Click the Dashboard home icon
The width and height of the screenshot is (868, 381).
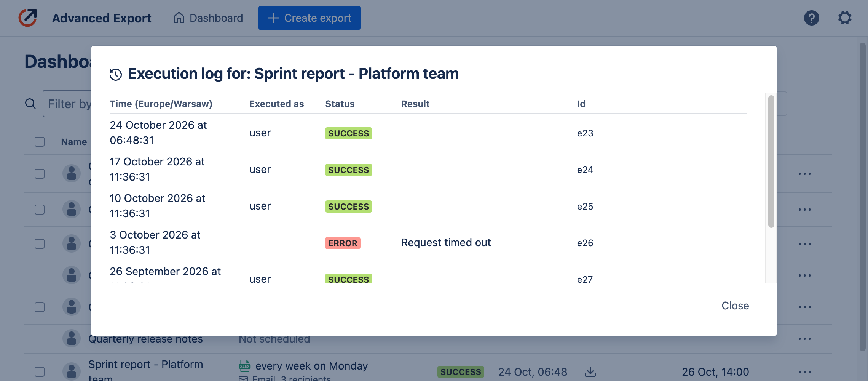click(x=179, y=18)
